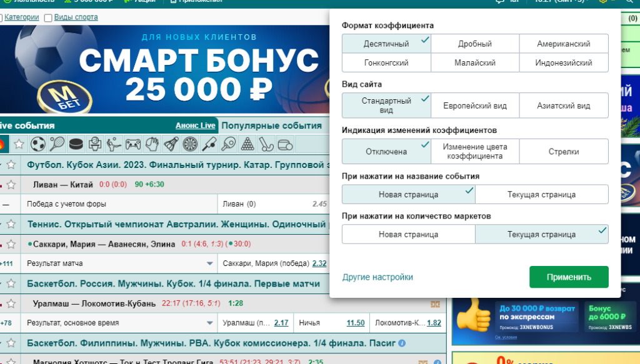Select the glove sport icon
The width and height of the screenshot is (640, 364).
click(152, 144)
